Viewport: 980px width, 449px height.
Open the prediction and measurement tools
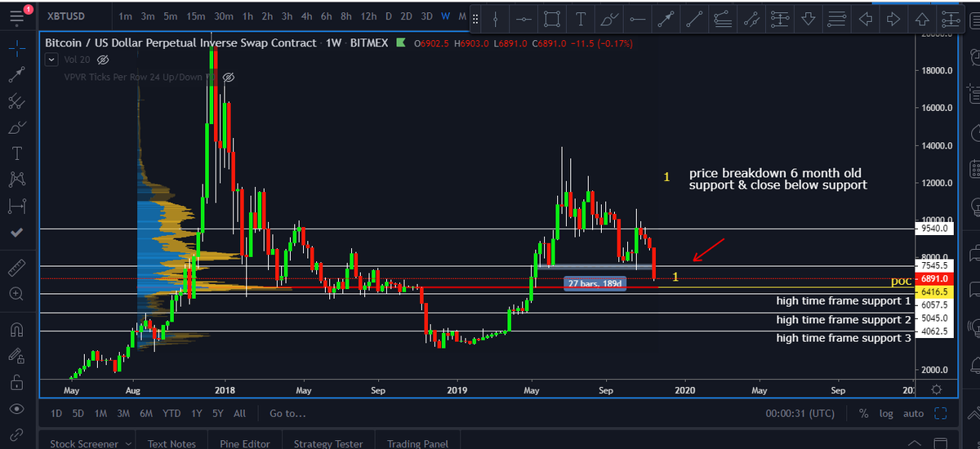[x=17, y=206]
